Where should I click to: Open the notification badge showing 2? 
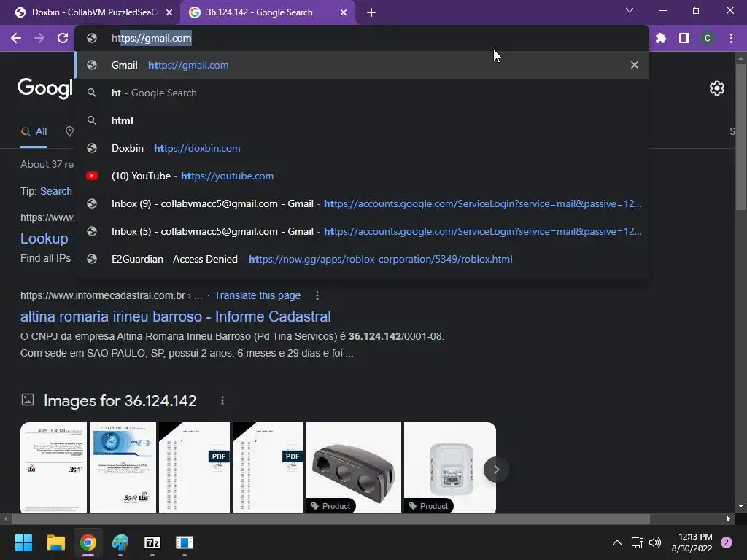727,542
